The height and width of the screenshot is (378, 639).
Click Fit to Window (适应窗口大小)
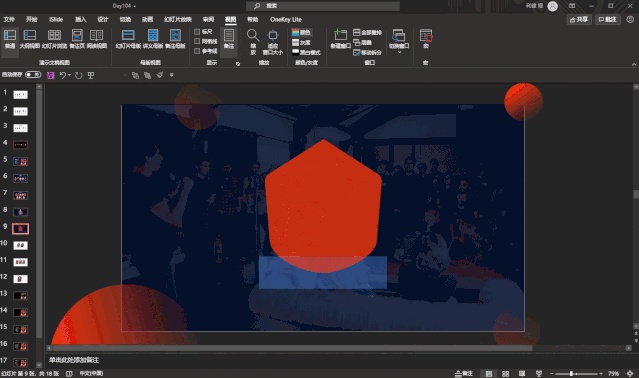273,41
